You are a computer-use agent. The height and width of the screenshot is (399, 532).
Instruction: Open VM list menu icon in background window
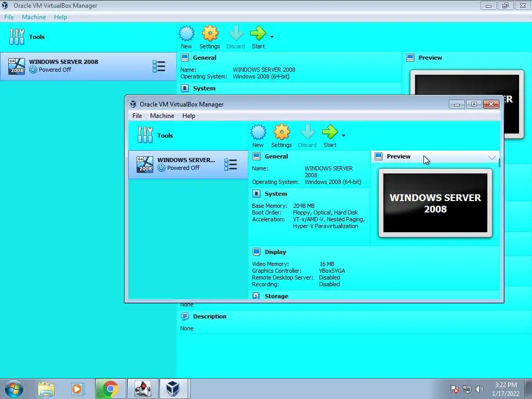pyautogui.click(x=159, y=66)
